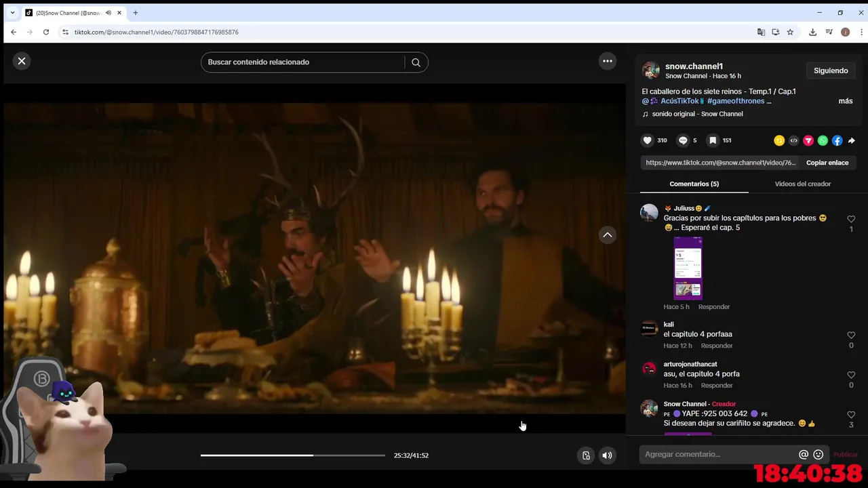Repost with the yellow repost icon
Screen dimensions: 868x488
(779, 140)
